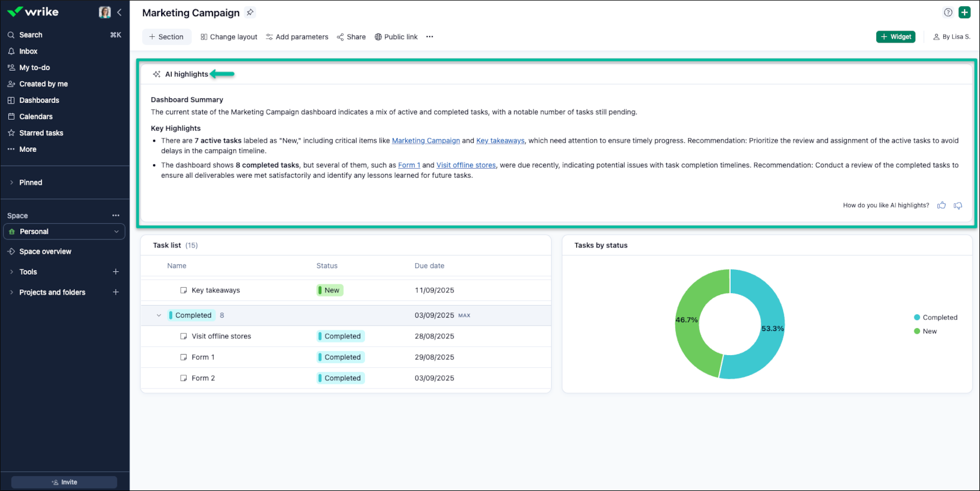Click the thumbs down feedback icon
Viewport: 980px width, 491px height.
click(x=958, y=205)
